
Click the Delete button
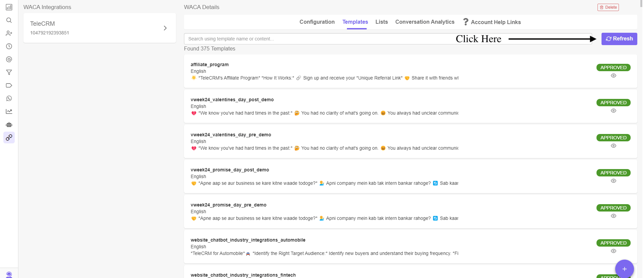pyautogui.click(x=608, y=7)
